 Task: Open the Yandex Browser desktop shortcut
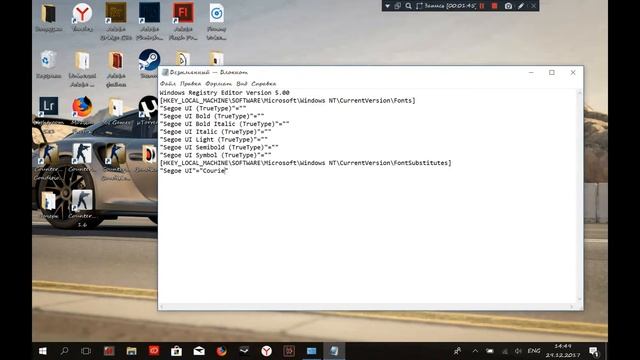pyautogui.click(x=82, y=18)
